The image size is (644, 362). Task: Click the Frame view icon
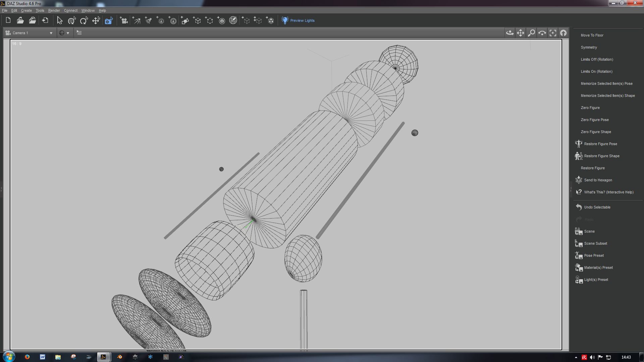[x=553, y=33]
